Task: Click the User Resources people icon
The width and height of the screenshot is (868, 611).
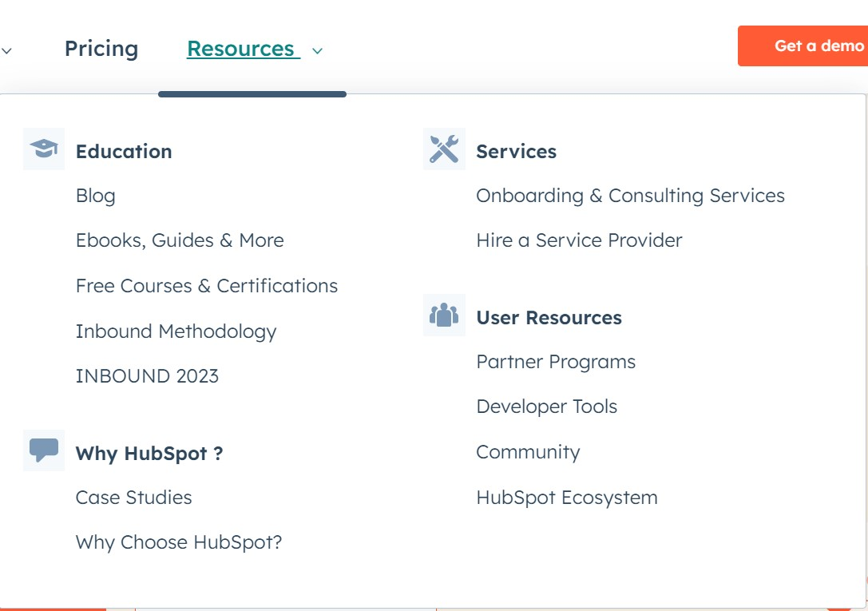Action: click(x=444, y=315)
